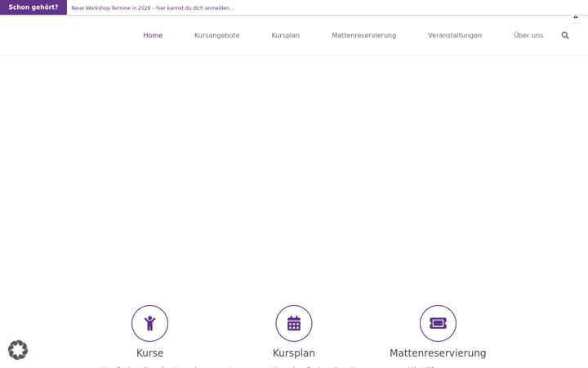Open the search magnifier icon in navigation
Image resolution: width=588 pixels, height=368 pixels.
point(565,35)
